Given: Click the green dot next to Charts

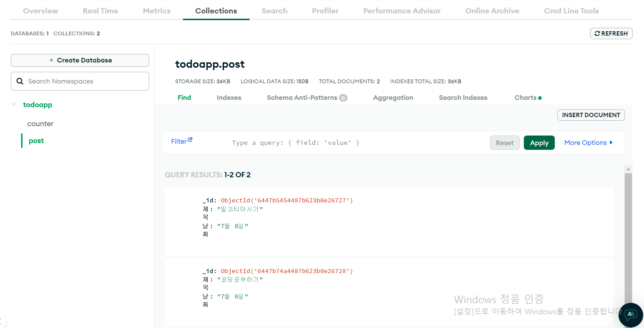Looking at the screenshot, I should (x=540, y=98).
